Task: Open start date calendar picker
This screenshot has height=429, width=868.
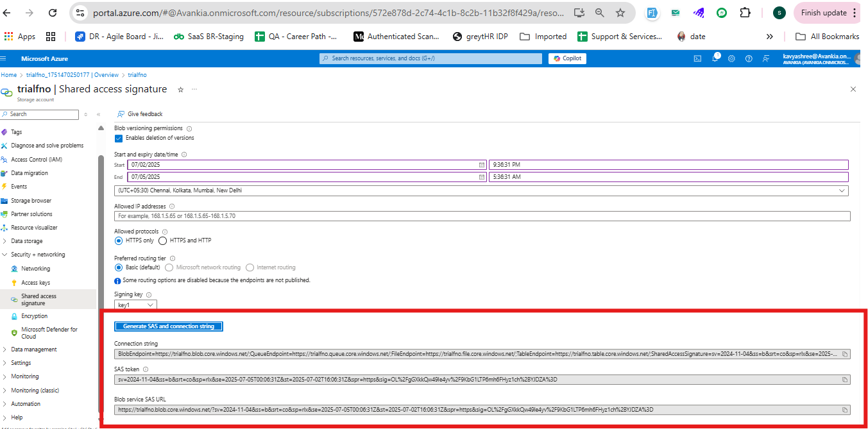Action: [482, 165]
